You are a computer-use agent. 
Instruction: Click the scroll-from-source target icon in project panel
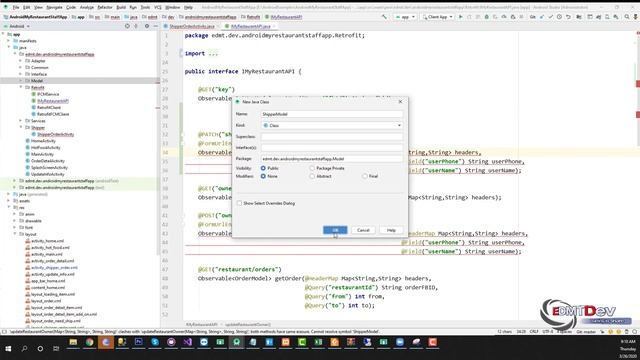(127, 26)
